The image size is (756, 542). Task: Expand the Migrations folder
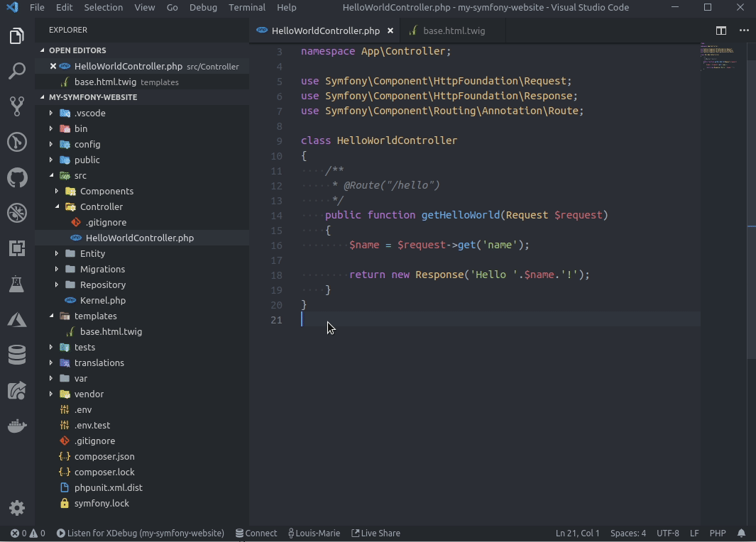coord(57,269)
